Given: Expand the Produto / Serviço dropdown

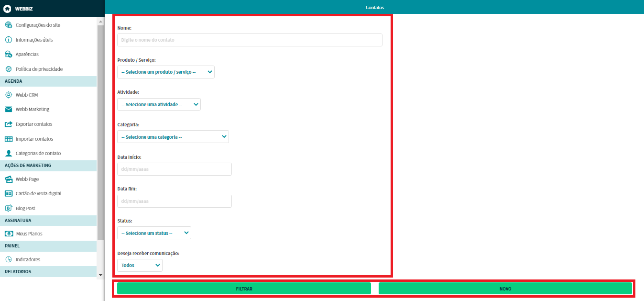Looking at the screenshot, I should (165, 72).
